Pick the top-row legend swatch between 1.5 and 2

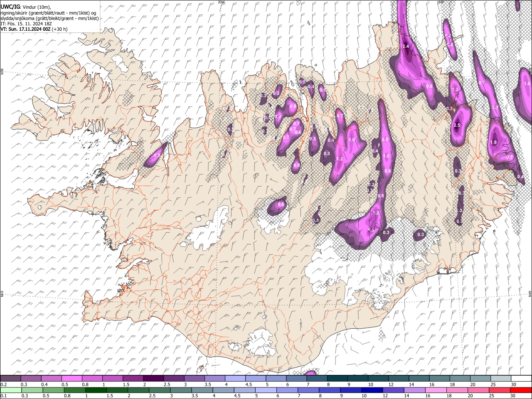[133, 378]
